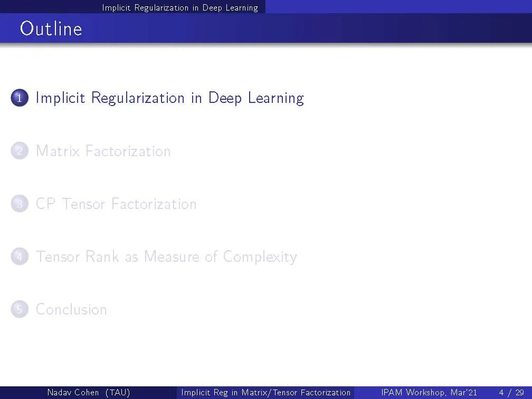532x399 pixels.
Task: Select the 'Outline' slide title
Action: click(51, 28)
